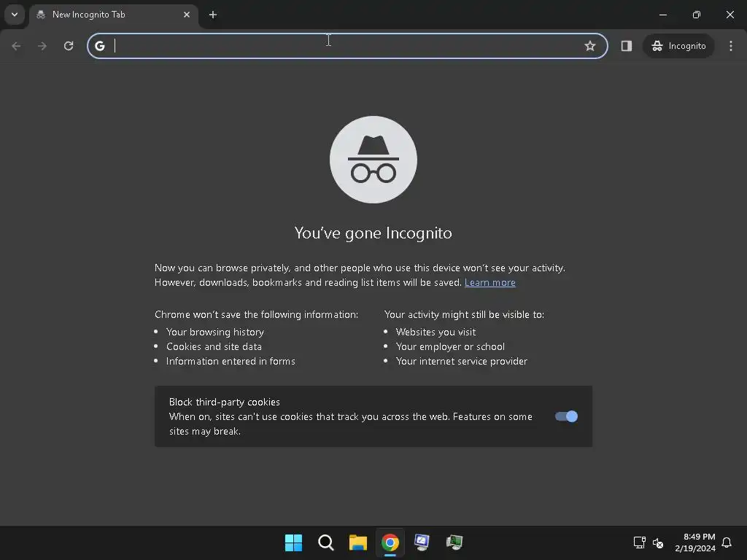Click the "Websites you visit" bullet

436,332
